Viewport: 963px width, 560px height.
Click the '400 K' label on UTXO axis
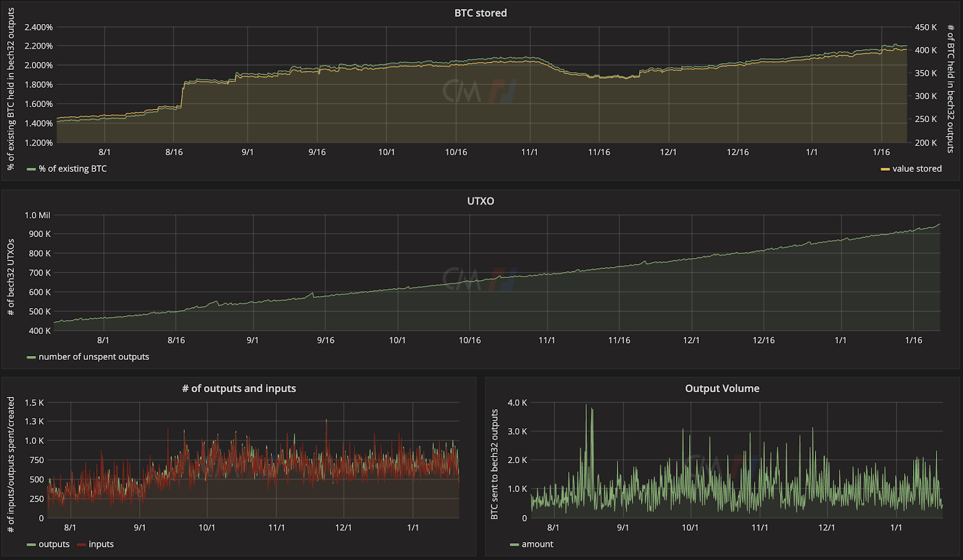[x=40, y=330]
